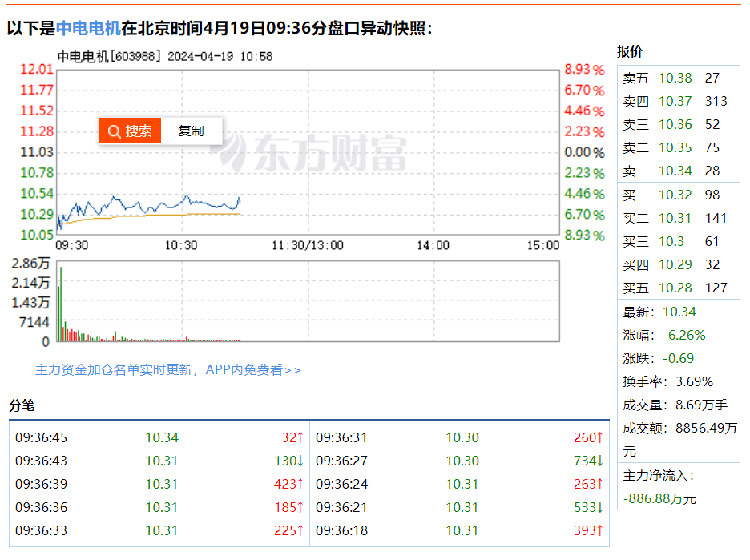
Task: Click the 734↓ volume in the 09:36:27 row
Action: click(x=589, y=461)
